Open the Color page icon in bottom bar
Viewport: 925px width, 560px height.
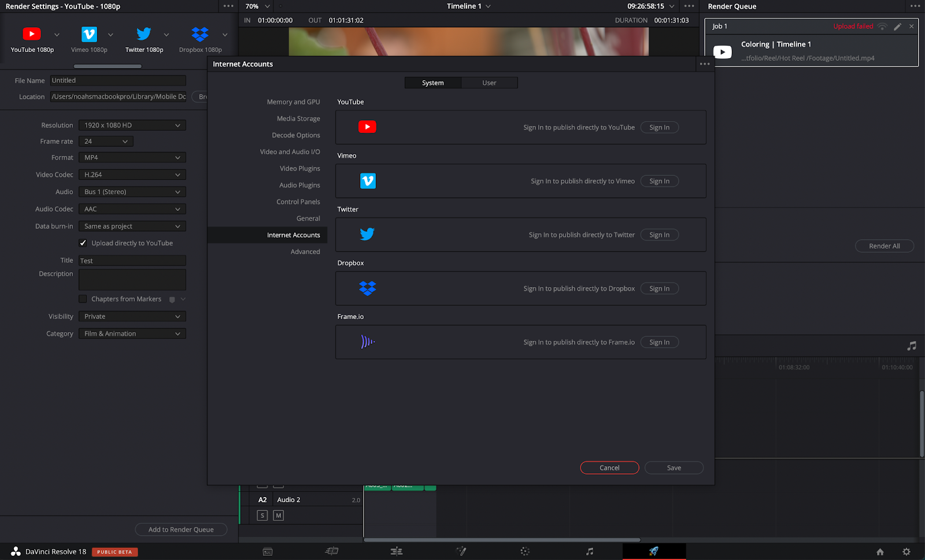[x=525, y=551]
